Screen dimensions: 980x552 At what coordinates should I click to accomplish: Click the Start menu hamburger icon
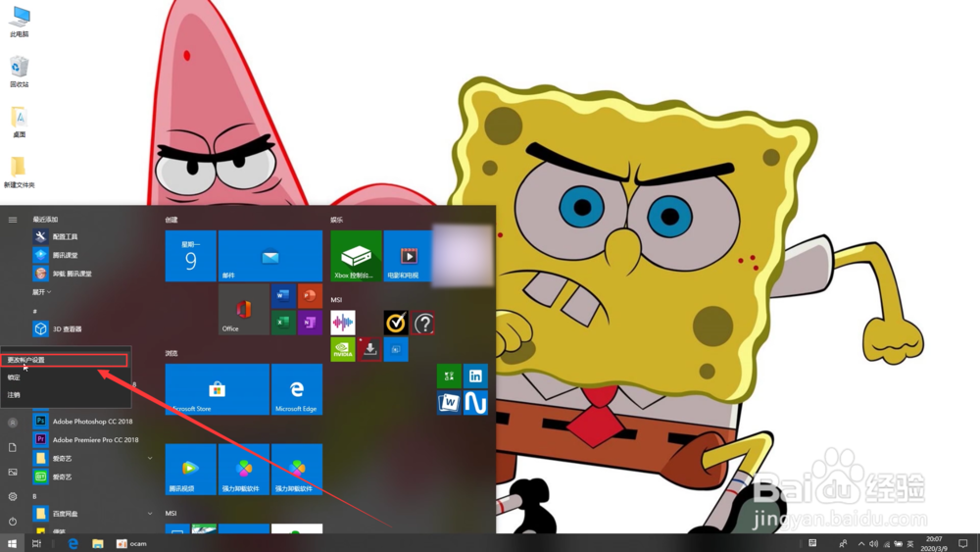13,220
